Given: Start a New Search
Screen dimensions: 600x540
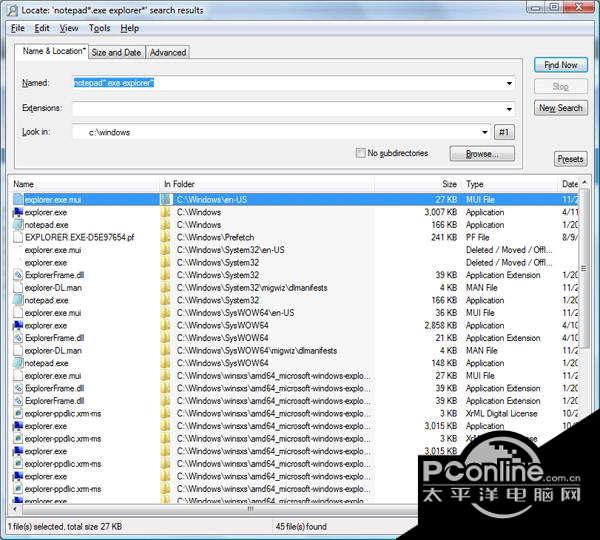Looking at the screenshot, I should (561, 108).
